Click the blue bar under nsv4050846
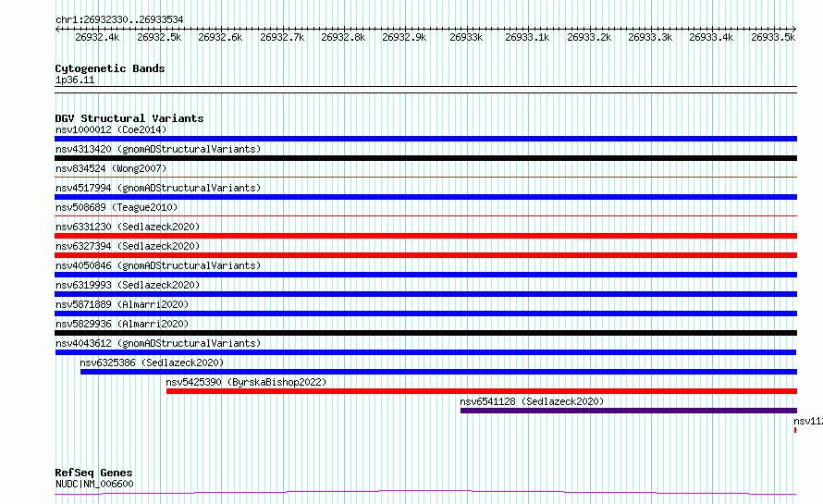Screen dimensions: 823x504 (425, 275)
